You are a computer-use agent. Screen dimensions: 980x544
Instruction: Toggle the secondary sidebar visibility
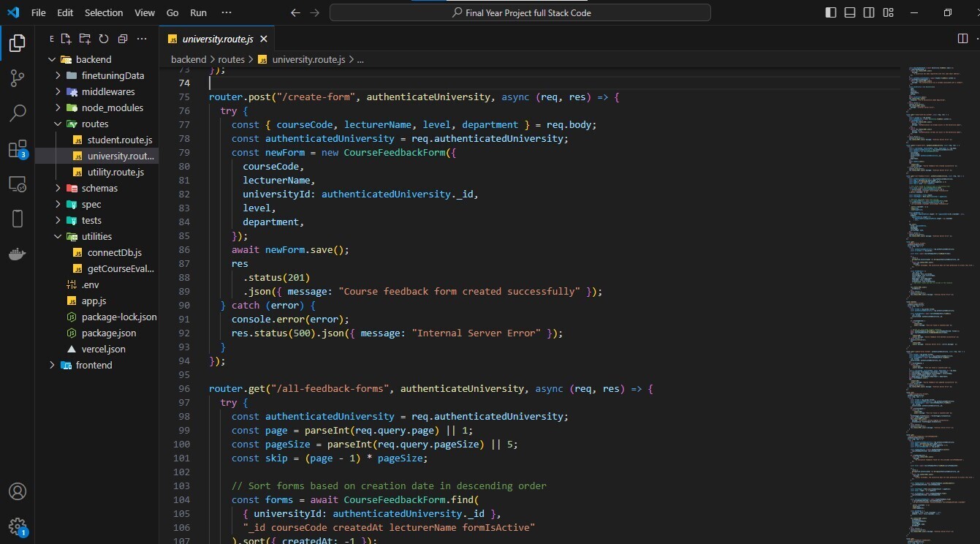click(x=868, y=12)
